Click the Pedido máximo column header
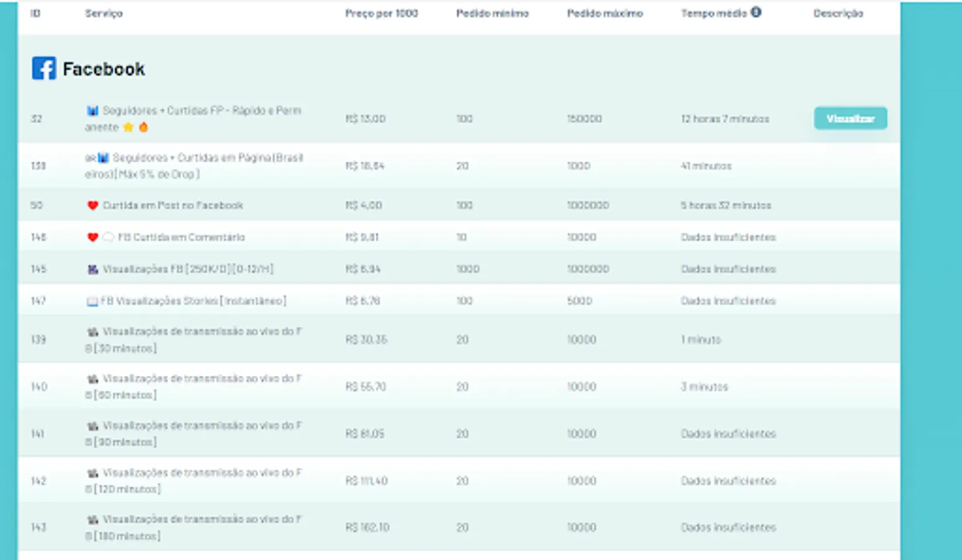This screenshot has height=560, width=962. point(605,13)
